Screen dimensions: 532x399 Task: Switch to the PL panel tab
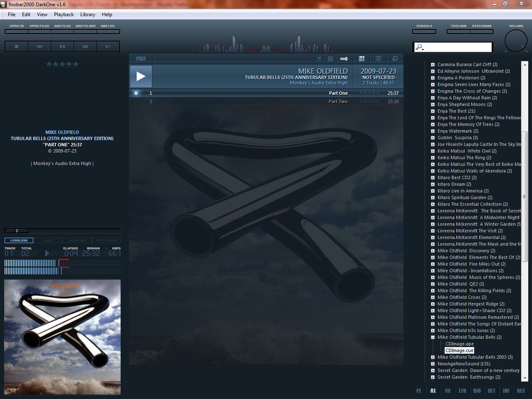click(419, 391)
